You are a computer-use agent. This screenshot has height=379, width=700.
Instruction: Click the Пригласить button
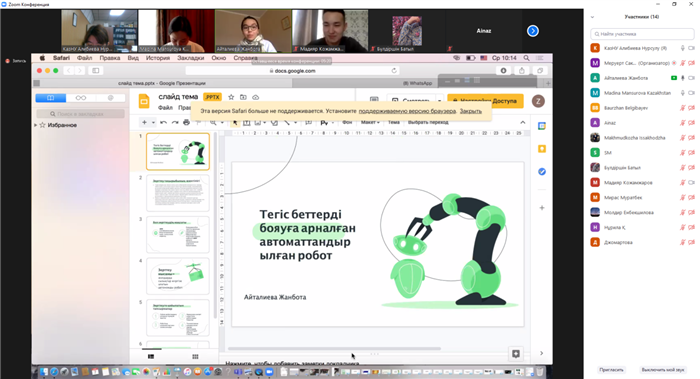coord(611,370)
